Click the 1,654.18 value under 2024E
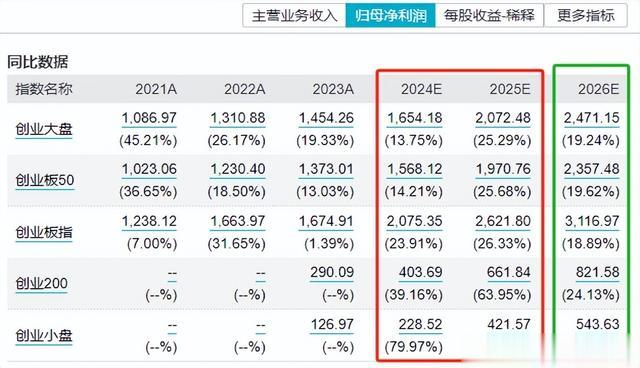Viewport: 640px width, 368px height. click(x=414, y=118)
